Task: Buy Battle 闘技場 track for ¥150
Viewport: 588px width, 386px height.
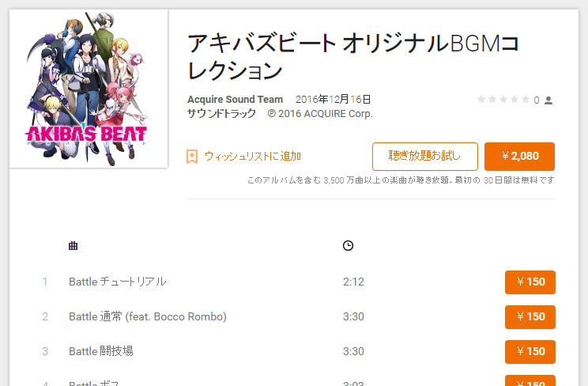Action: 530,352
